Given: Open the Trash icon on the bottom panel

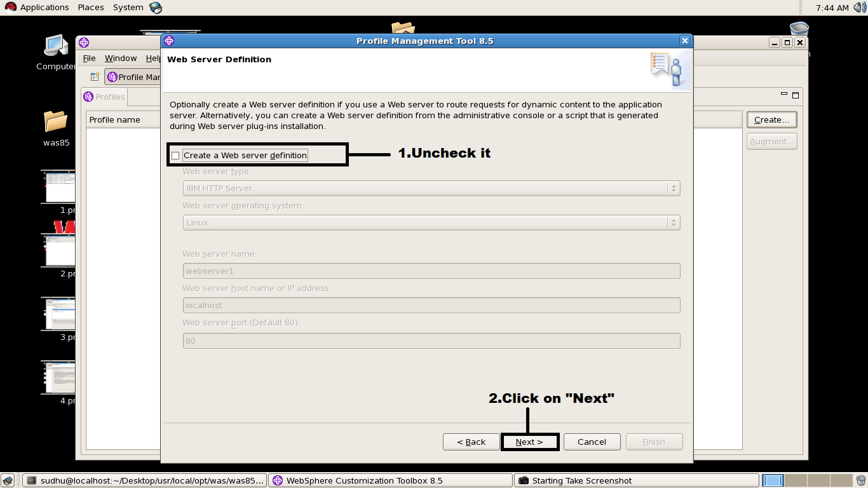Looking at the screenshot, I should click(862, 480).
